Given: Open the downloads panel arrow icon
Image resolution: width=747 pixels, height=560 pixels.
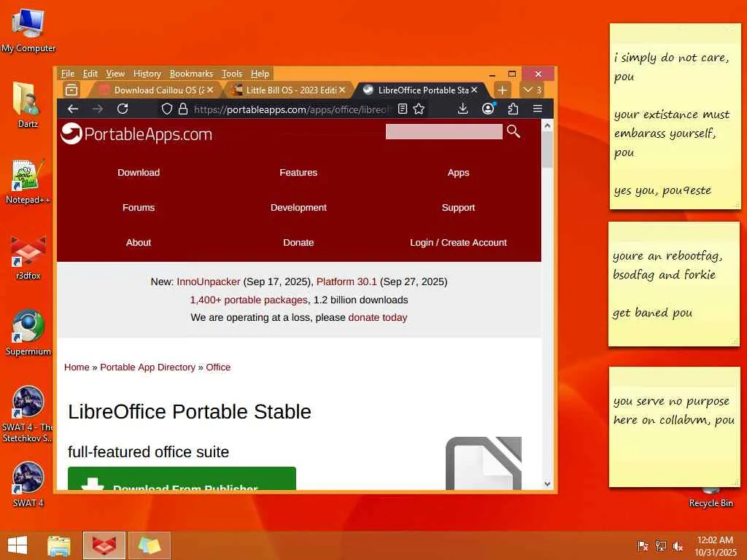Looking at the screenshot, I should [462, 109].
